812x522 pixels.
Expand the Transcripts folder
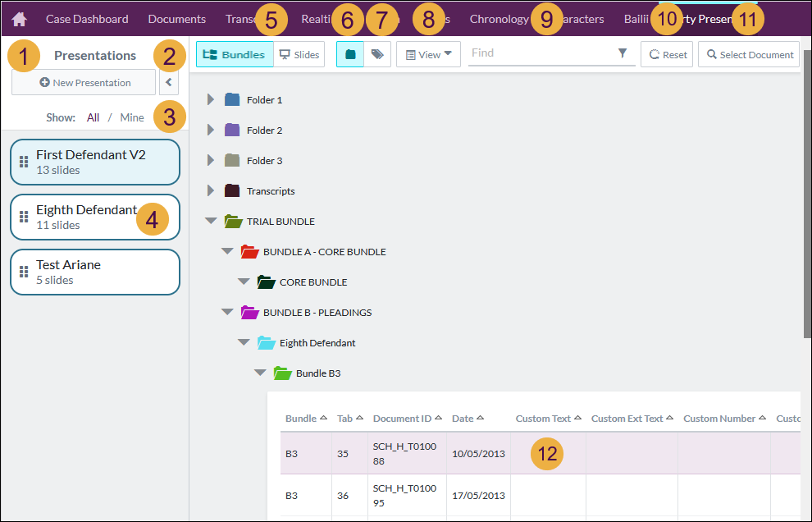[x=210, y=190]
